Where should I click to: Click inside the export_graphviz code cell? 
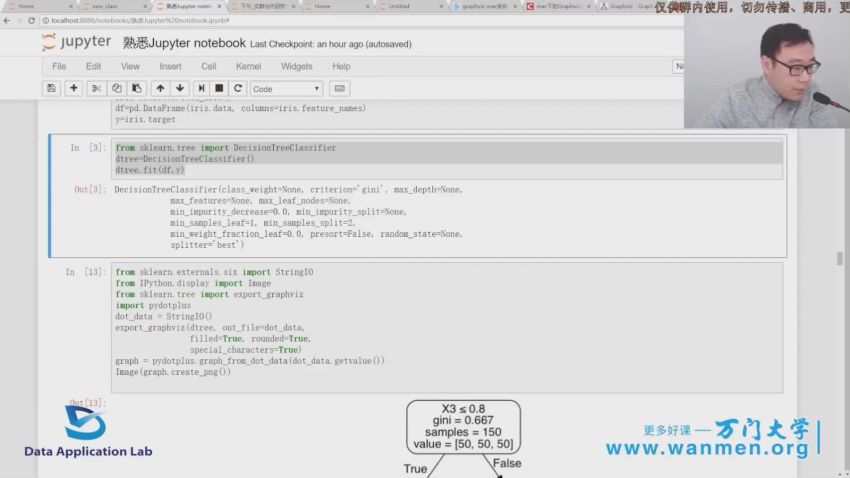447,327
